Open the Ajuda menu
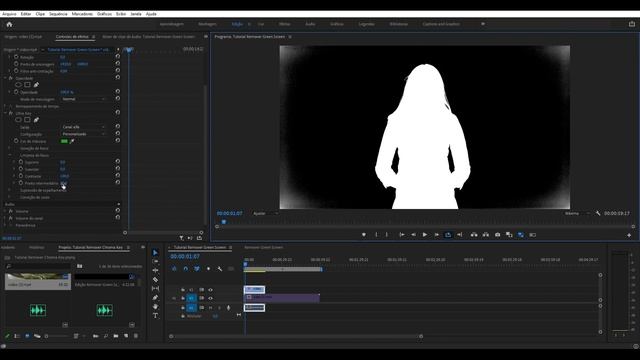640x360 pixels. [x=151, y=14]
